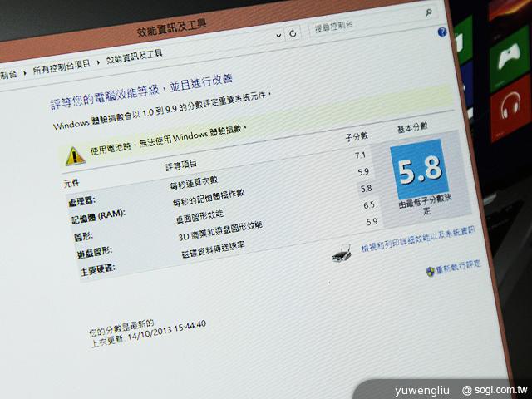Click the refresh button beside address bar
The height and width of the screenshot is (399, 532).
[293, 33]
